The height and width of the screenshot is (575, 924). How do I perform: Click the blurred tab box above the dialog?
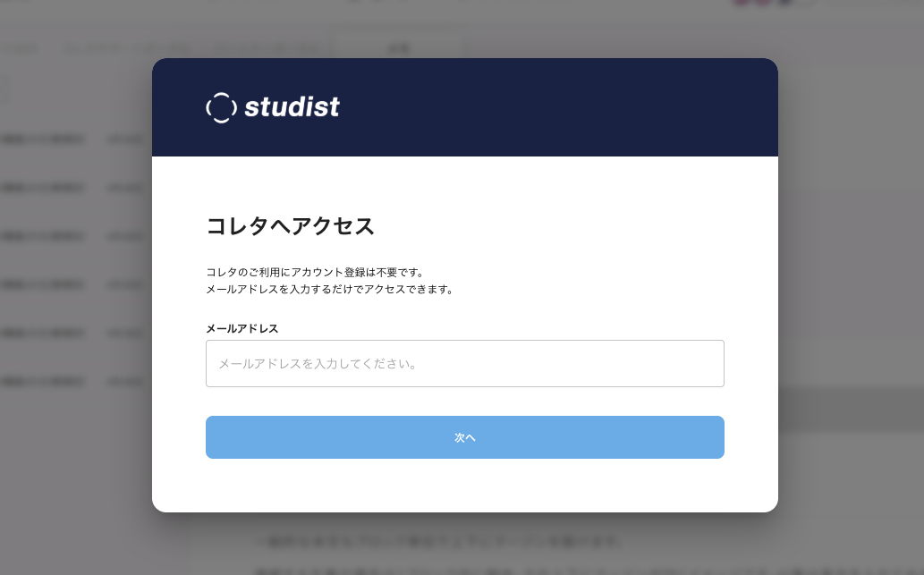(398, 47)
